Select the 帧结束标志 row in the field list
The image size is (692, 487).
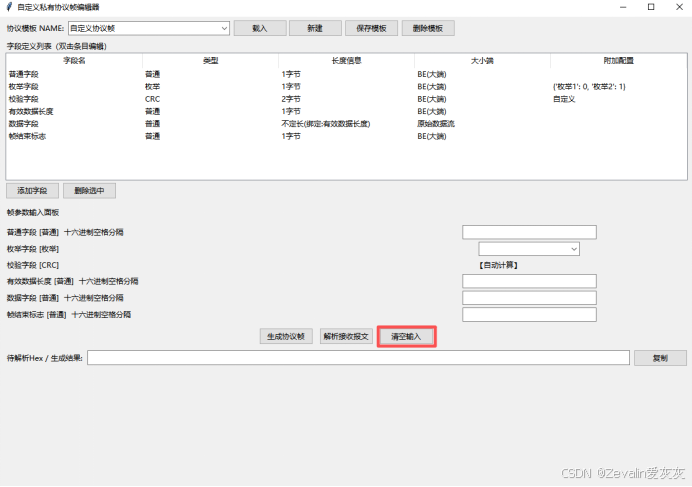346,136
